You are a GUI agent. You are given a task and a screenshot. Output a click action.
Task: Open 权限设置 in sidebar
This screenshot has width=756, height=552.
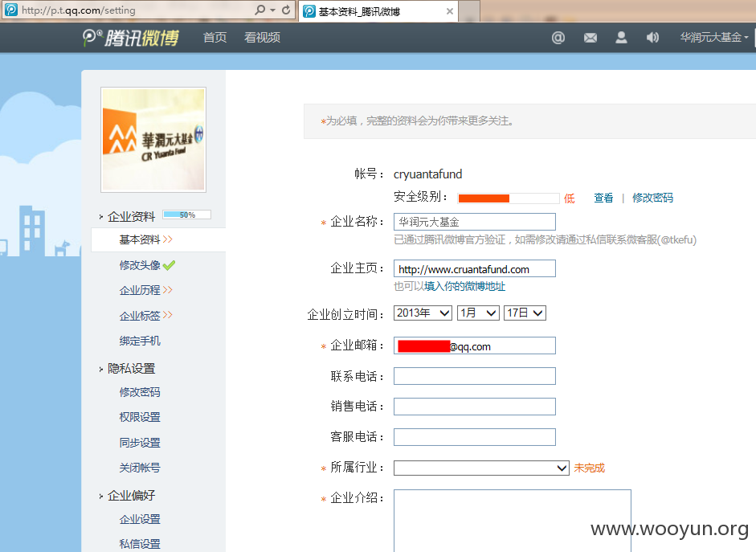[140, 417]
